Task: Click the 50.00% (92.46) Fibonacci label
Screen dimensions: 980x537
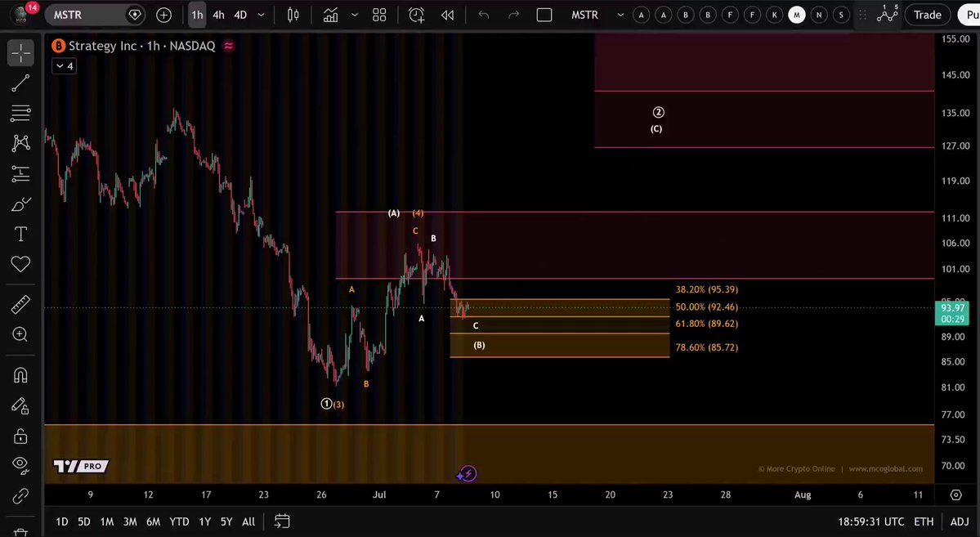Action: click(706, 307)
